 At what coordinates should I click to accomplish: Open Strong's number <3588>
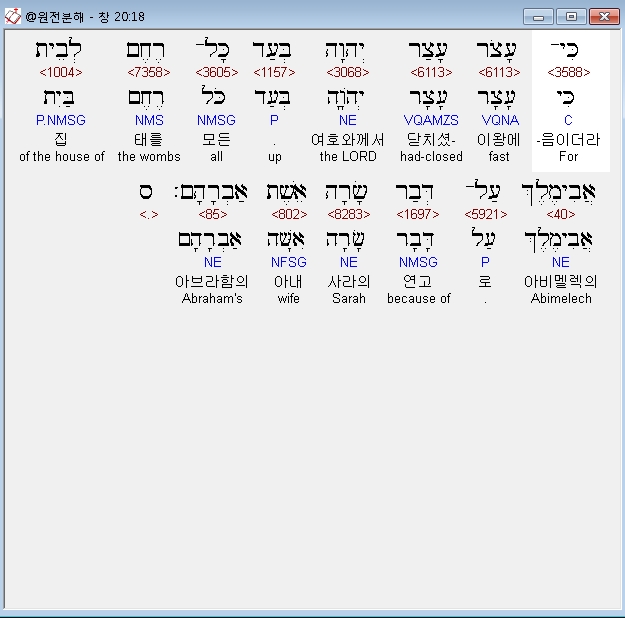568,72
